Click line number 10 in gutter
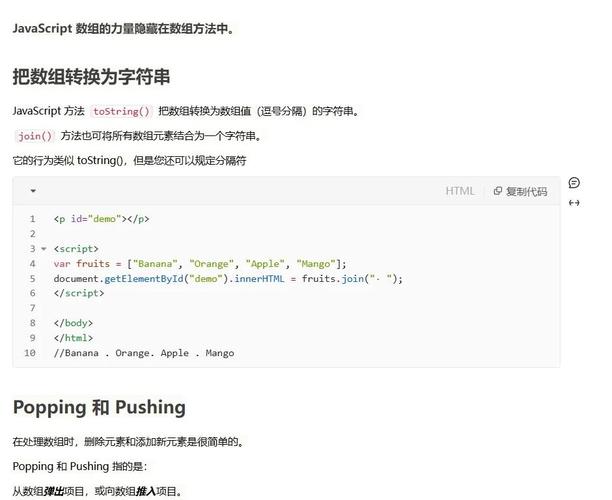 [30, 353]
